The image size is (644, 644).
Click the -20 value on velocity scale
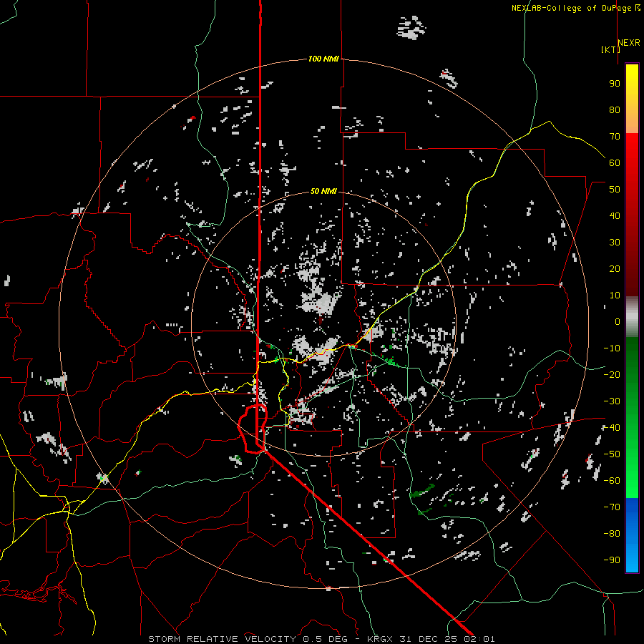(612, 375)
